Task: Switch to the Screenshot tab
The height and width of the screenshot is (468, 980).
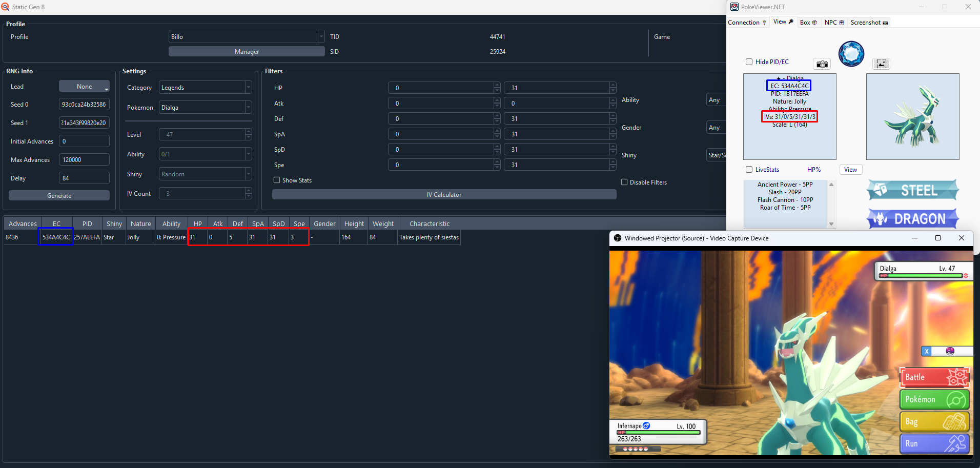Action: (869, 22)
